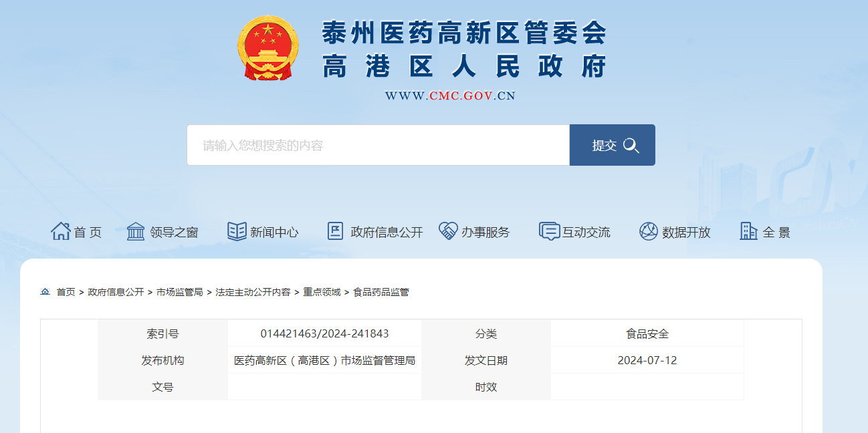
Task: Click the breadcrumb home icon
Action: tap(45, 290)
